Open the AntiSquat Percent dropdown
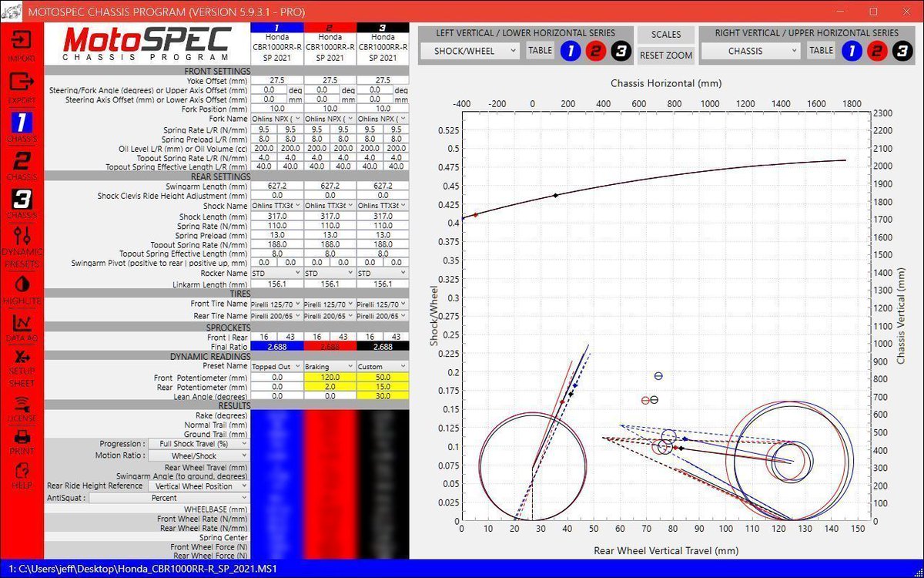 169,498
